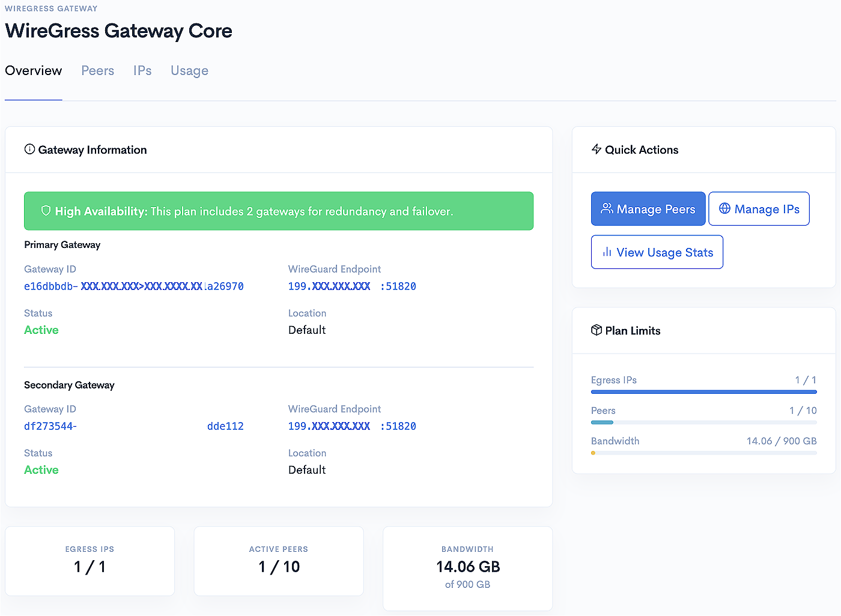Click the Active Peers summary card
The height and width of the screenshot is (616, 841).
pos(278,561)
